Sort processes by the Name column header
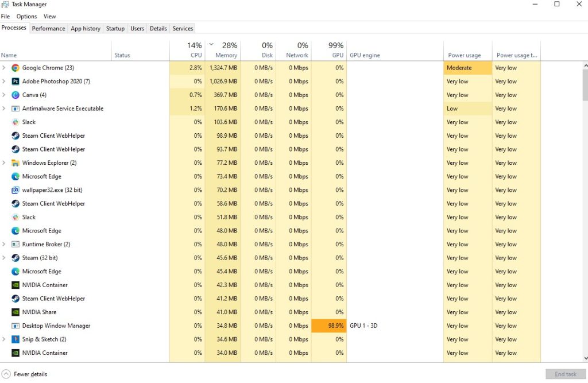The height and width of the screenshot is (383, 588). (56, 51)
